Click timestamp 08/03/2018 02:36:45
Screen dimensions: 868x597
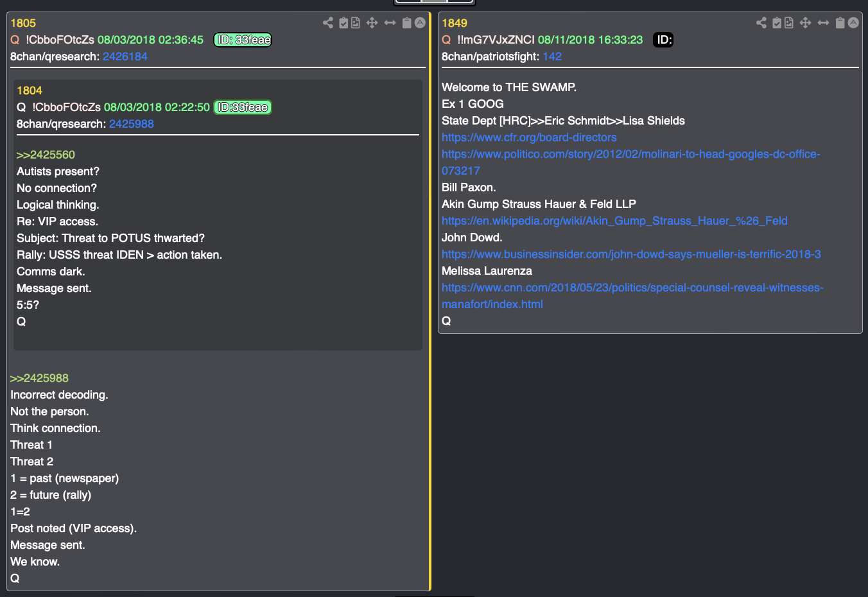[x=150, y=40]
